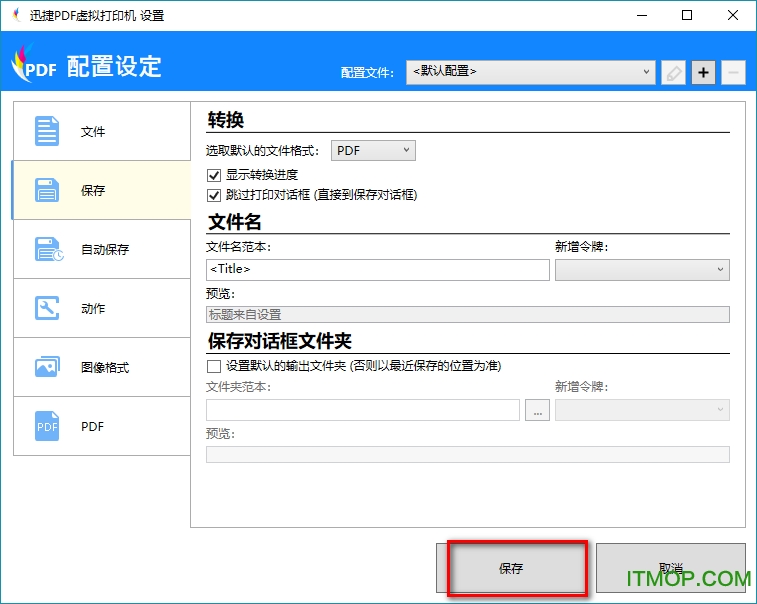Click the PDF file icon in sidebar
Screen dimensions: 757x604
click(x=47, y=426)
